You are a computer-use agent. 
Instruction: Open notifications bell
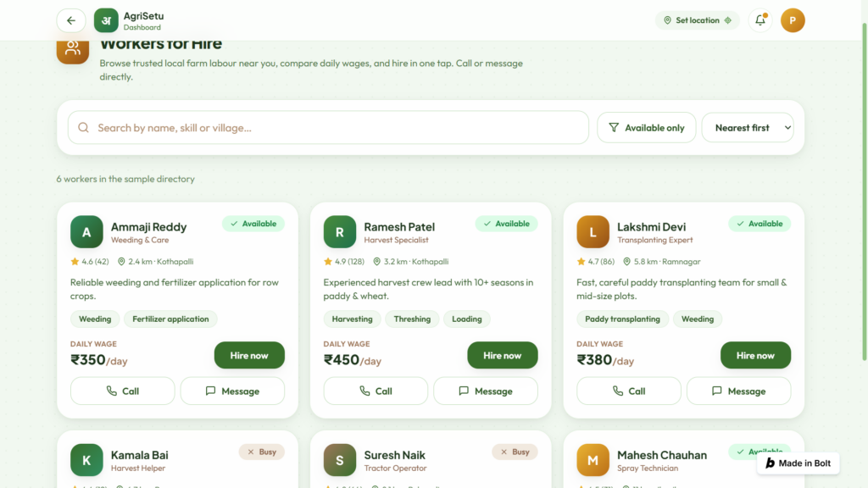[760, 20]
